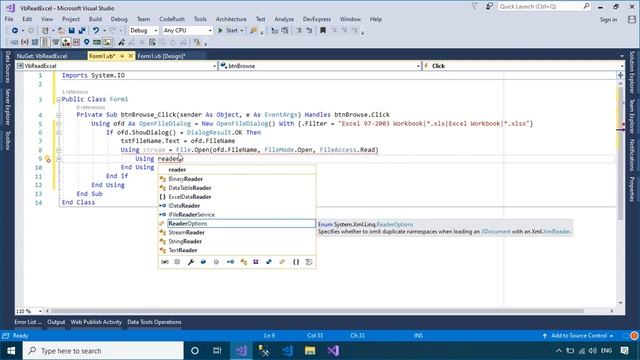This screenshot has width=640, height=360.
Task: Open the DevExpress menu
Action: (317, 19)
